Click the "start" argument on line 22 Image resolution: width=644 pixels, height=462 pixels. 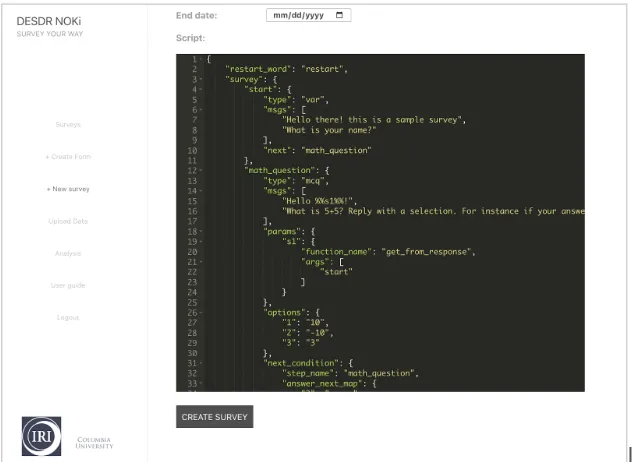336,272
